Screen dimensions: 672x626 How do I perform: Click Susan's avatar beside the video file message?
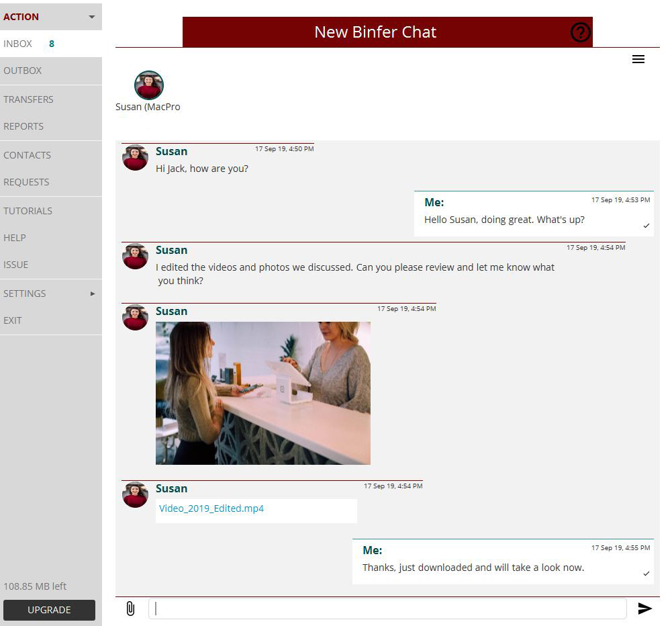click(x=135, y=494)
